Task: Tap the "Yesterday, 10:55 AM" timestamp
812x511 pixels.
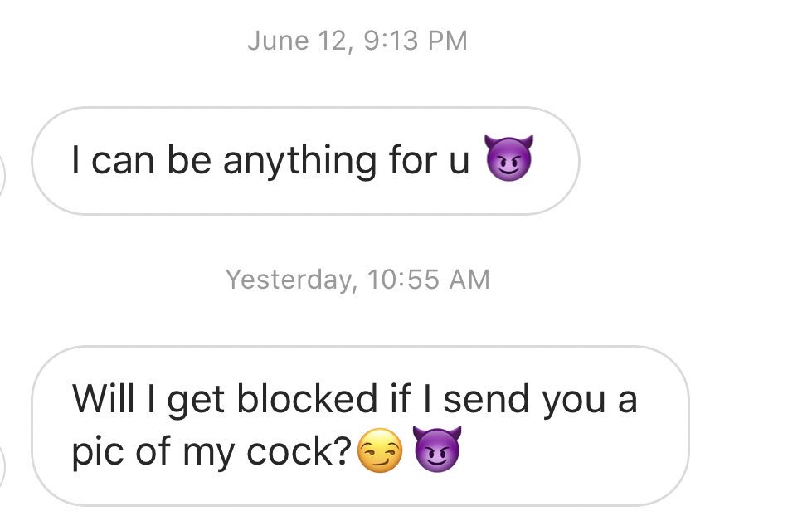Action: pyautogui.click(x=357, y=280)
